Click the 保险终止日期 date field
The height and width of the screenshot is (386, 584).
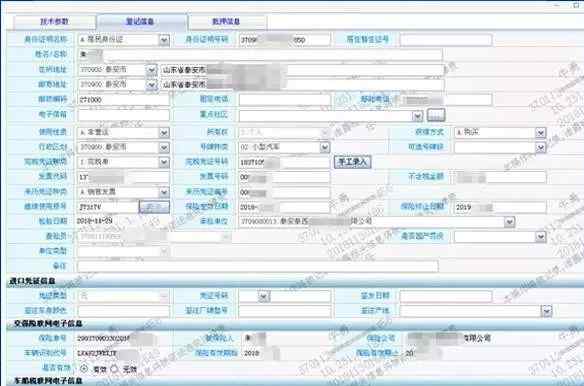[x=500, y=207]
